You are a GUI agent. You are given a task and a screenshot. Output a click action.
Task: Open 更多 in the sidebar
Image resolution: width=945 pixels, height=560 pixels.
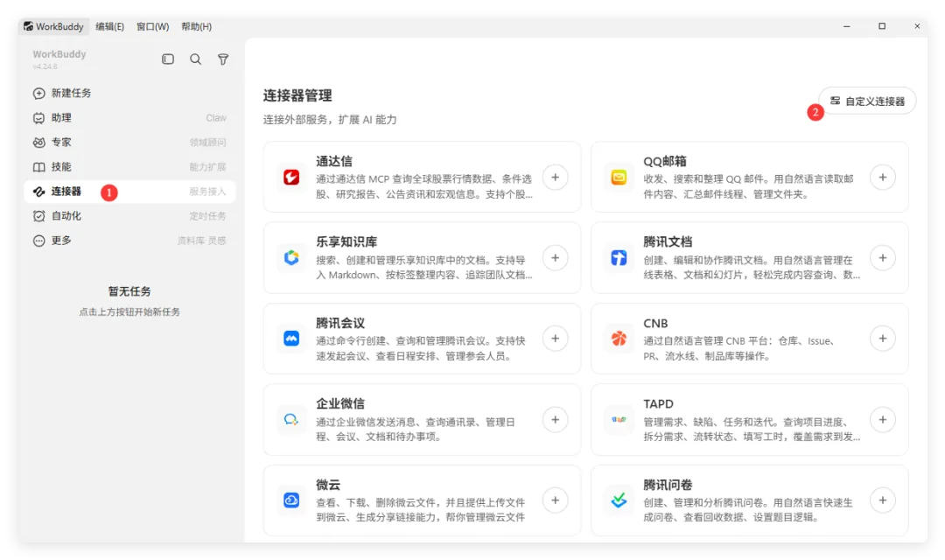(129, 241)
